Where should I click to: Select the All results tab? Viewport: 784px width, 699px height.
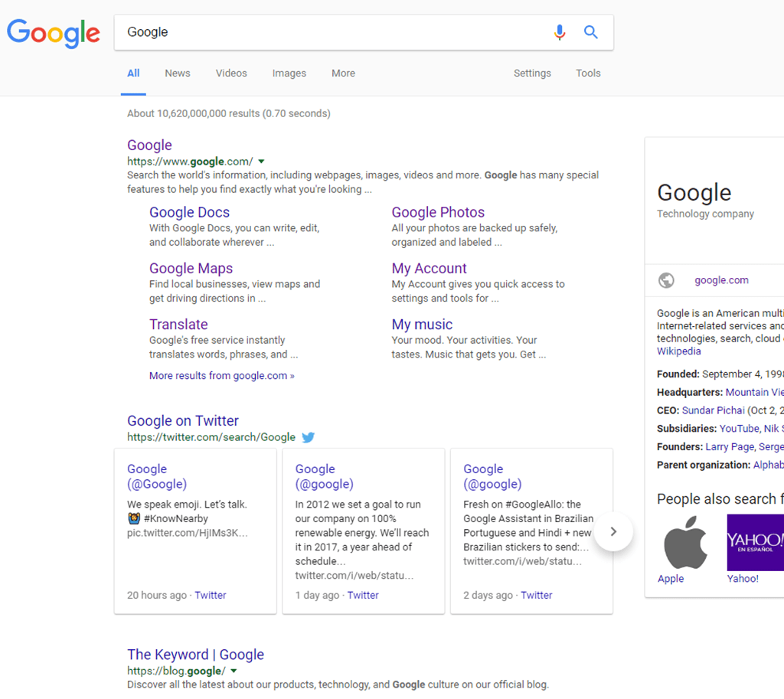(133, 73)
